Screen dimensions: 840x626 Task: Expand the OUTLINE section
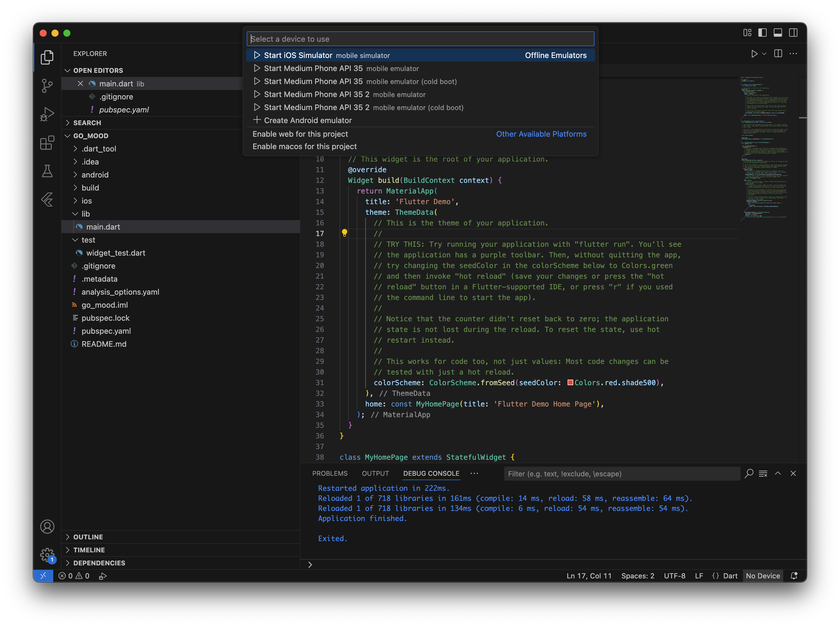pyautogui.click(x=88, y=537)
